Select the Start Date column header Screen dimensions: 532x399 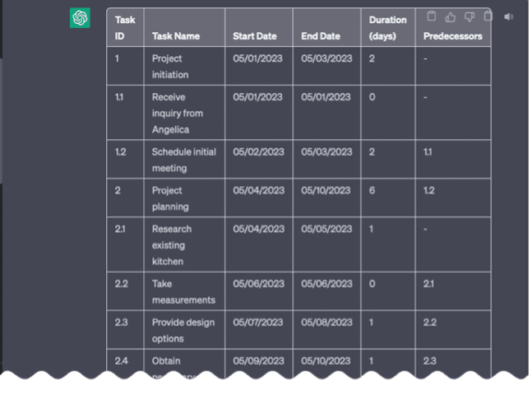tap(259, 27)
